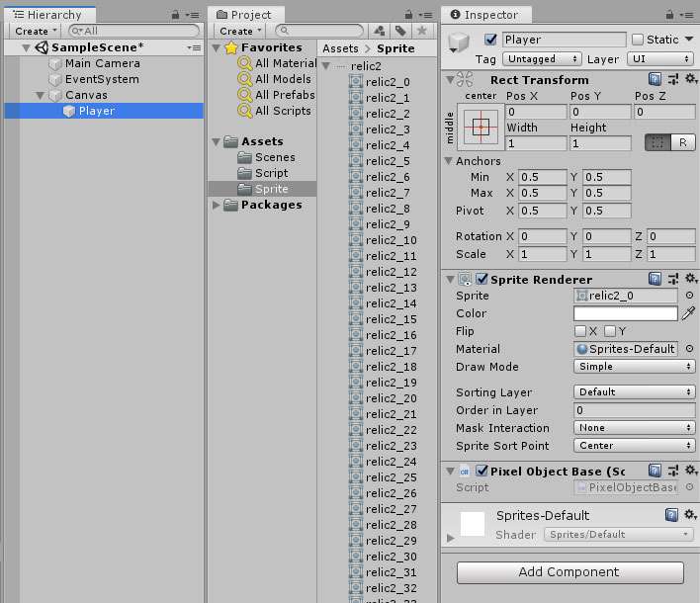The width and height of the screenshot is (700, 603).
Task: Toggle Sprite Renderer enabled checkbox
Action: coord(481,279)
